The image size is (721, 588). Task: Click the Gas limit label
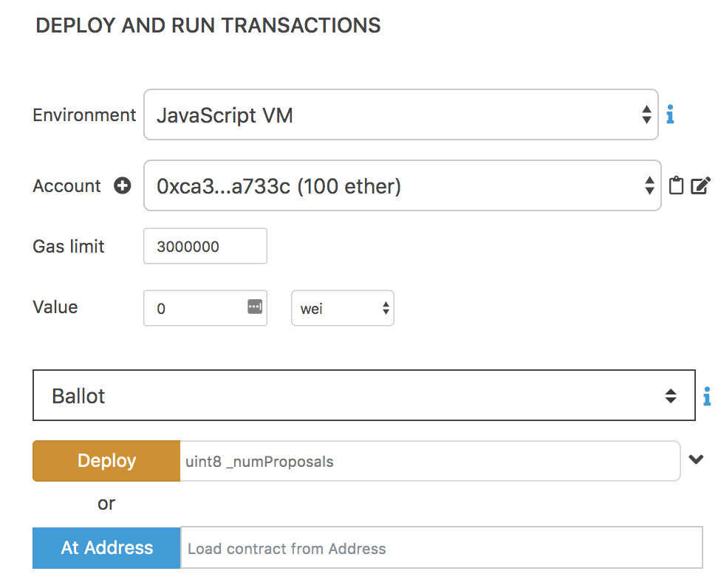point(69,247)
